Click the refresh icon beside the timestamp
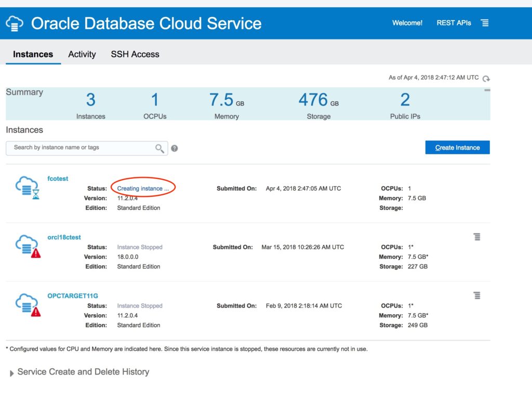 click(486, 78)
